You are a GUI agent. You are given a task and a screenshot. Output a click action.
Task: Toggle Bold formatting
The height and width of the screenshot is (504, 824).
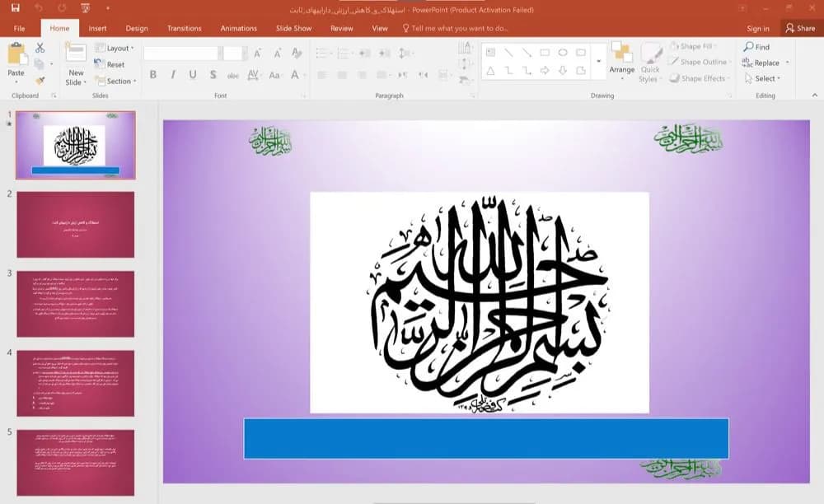click(x=153, y=75)
